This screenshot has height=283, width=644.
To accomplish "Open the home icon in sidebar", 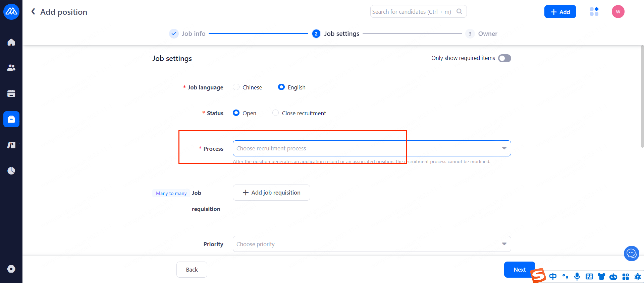I will click(x=11, y=42).
